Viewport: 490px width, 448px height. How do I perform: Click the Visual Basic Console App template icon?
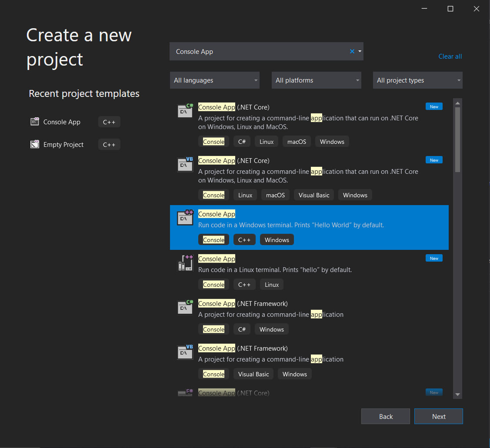pyautogui.click(x=185, y=164)
